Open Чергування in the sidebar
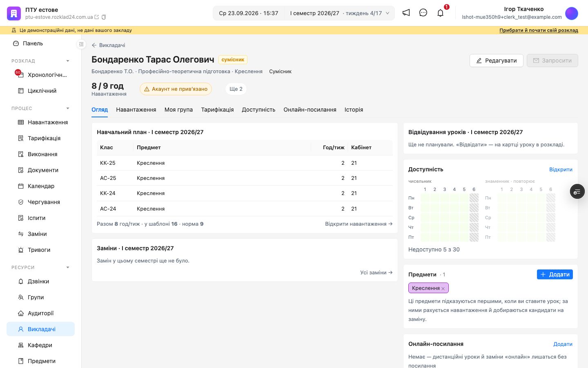This screenshot has width=588, height=368. (40, 202)
